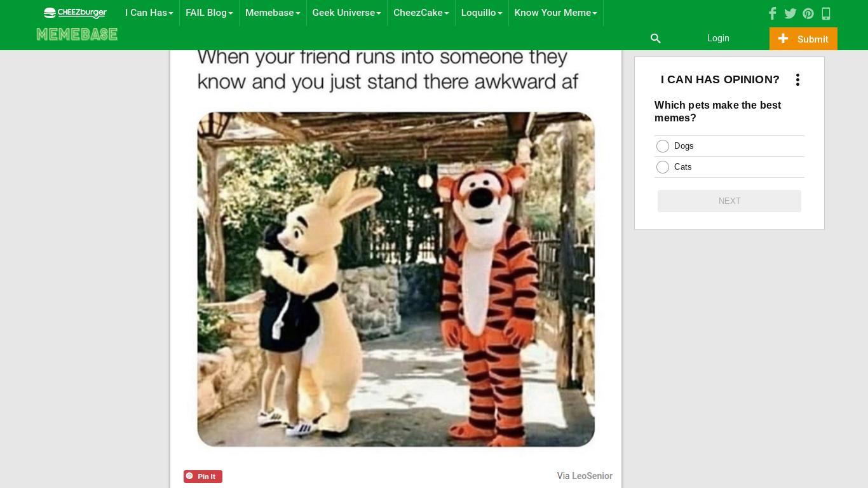The height and width of the screenshot is (488, 868).
Task: Open the poll options three-dot menu
Action: pyautogui.click(x=797, y=79)
